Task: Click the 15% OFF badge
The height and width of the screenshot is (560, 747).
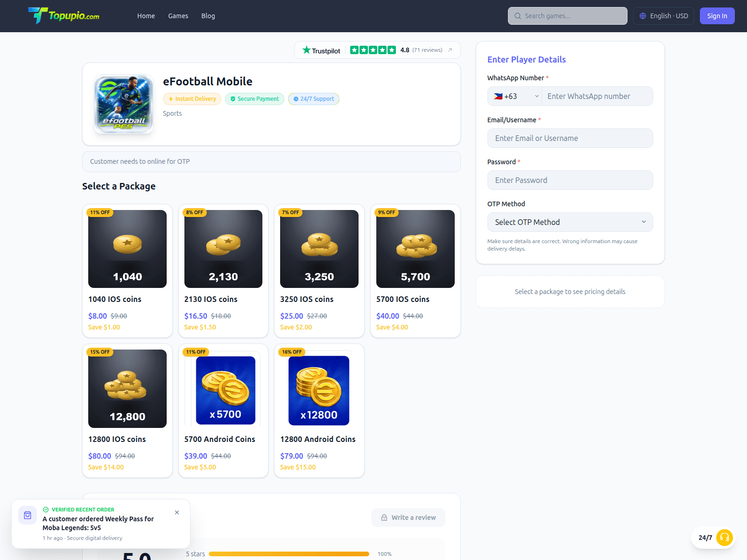Action: click(100, 352)
